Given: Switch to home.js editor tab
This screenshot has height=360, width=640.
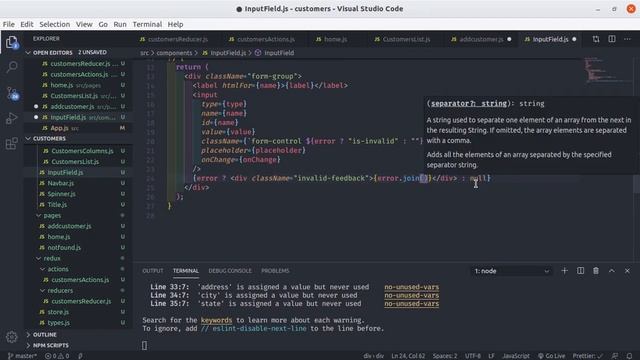Looking at the screenshot, I should [336, 39].
